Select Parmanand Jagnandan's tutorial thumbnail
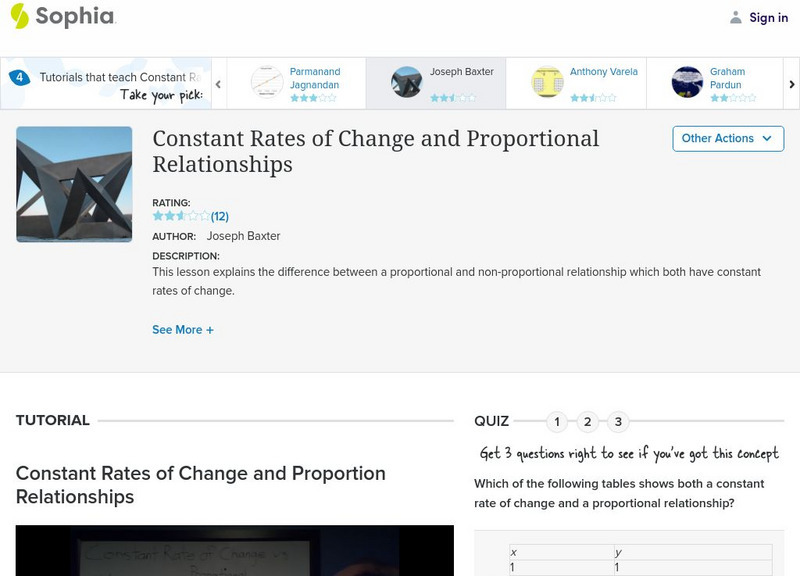Image resolution: width=800 pixels, height=576 pixels. point(267,82)
